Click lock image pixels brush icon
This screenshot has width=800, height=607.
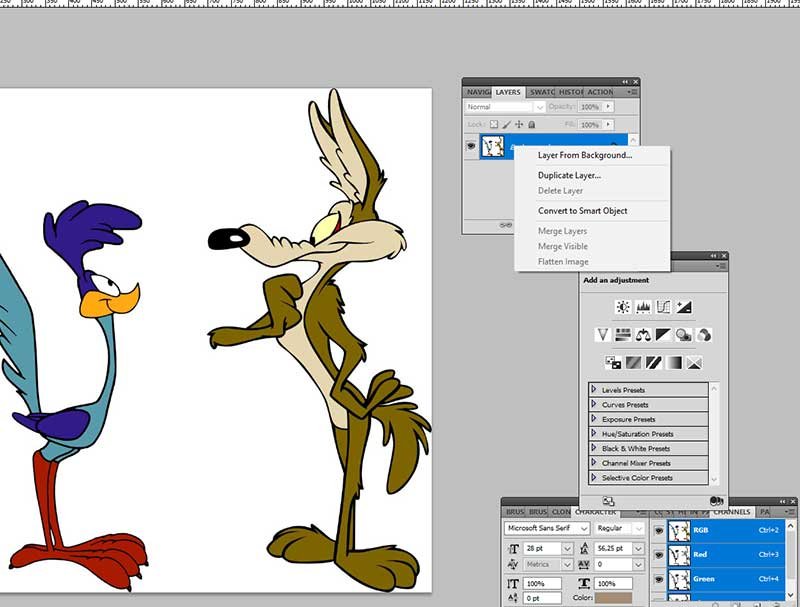[x=507, y=124]
